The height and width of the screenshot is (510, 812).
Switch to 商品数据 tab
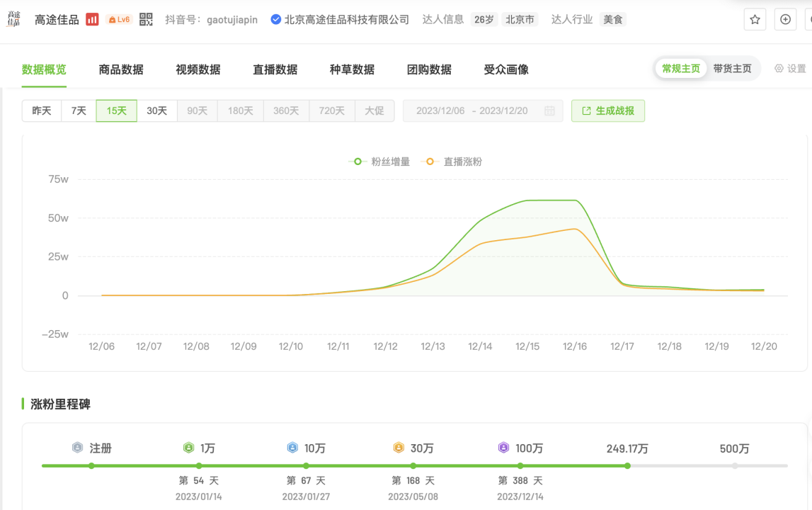point(121,69)
